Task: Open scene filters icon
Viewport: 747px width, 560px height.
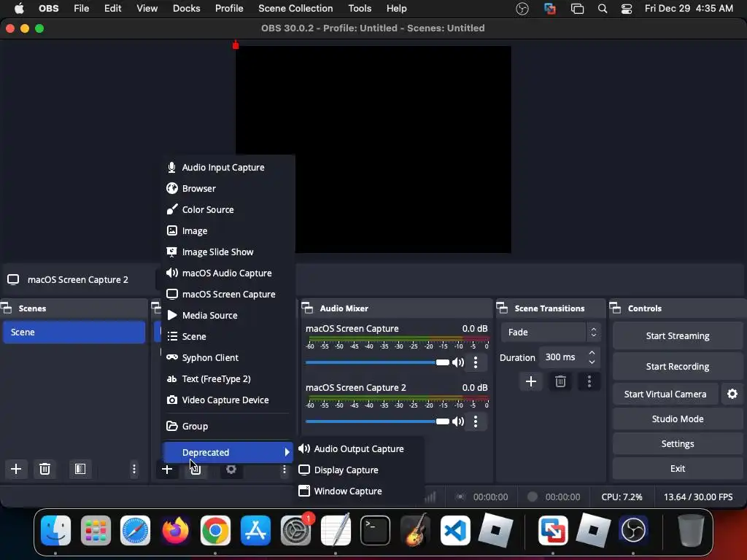Action: point(80,469)
